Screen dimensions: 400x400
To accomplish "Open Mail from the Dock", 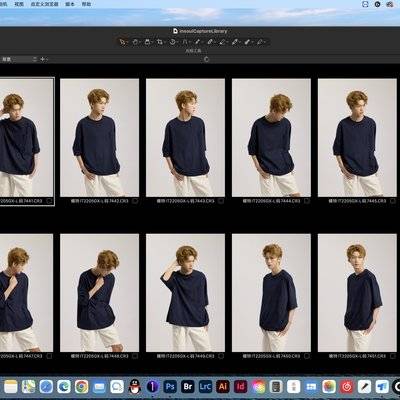I will (x=99, y=387).
